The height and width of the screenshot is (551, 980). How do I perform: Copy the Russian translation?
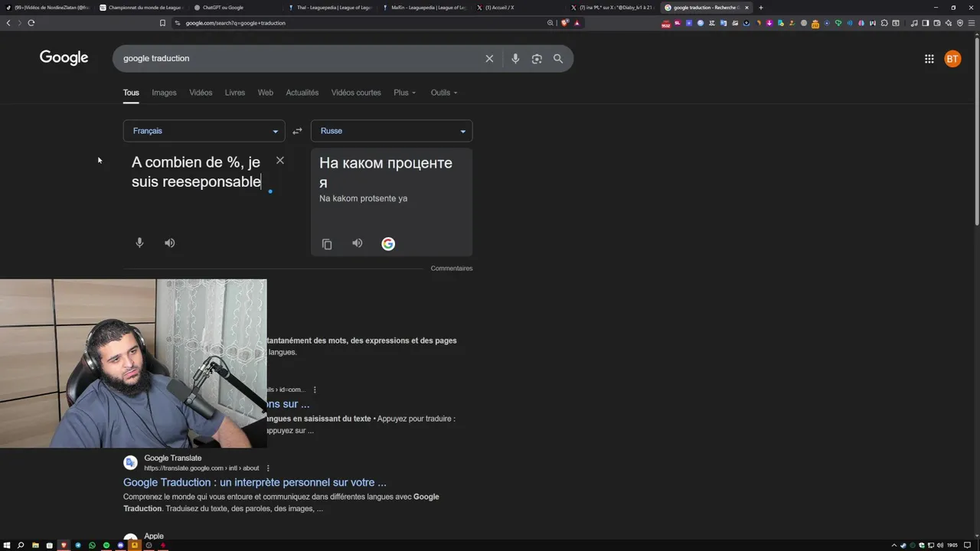point(327,244)
